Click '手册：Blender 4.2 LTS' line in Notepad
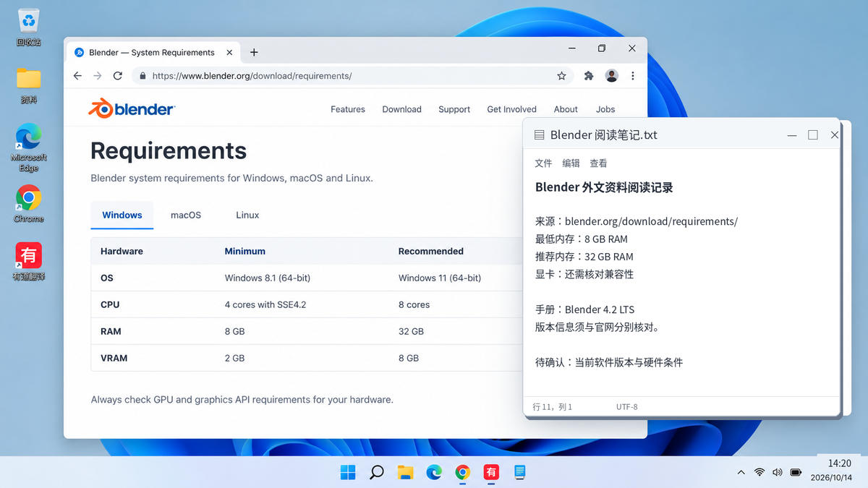 coord(584,309)
